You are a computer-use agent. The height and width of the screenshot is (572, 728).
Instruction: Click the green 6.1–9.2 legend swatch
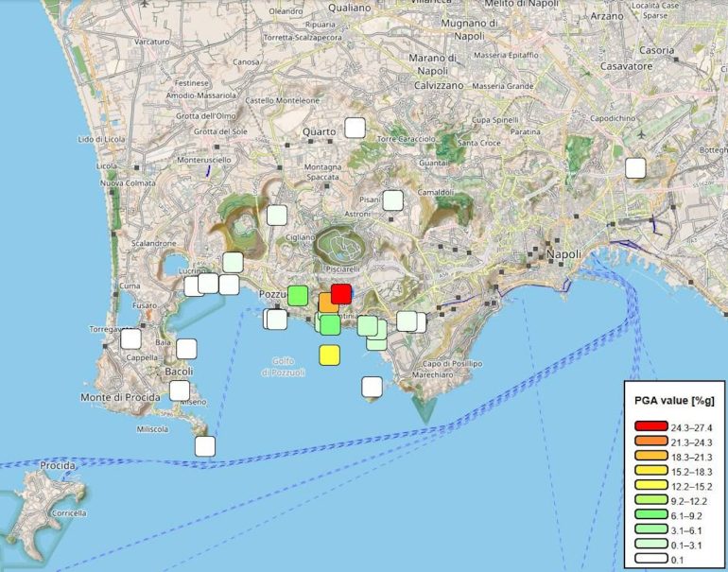coord(650,514)
